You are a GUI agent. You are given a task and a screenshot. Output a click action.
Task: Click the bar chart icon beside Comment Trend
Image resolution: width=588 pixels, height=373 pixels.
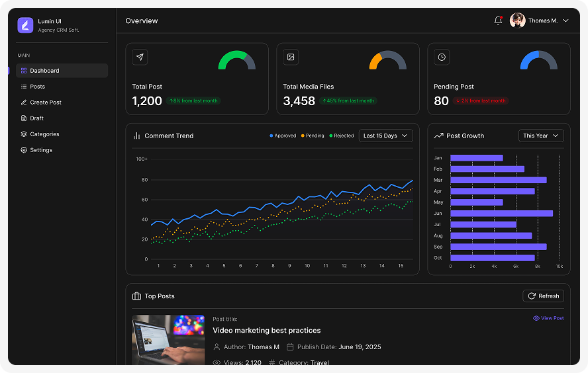click(x=137, y=136)
